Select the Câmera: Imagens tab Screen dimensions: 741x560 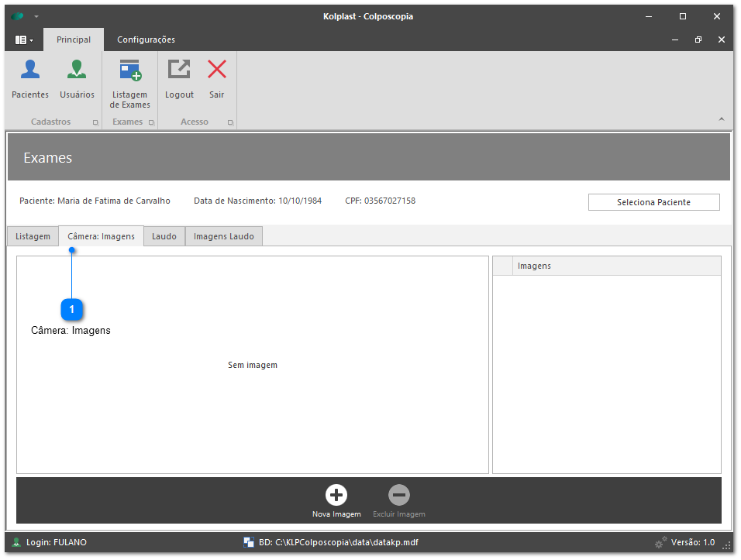coord(101,236)
